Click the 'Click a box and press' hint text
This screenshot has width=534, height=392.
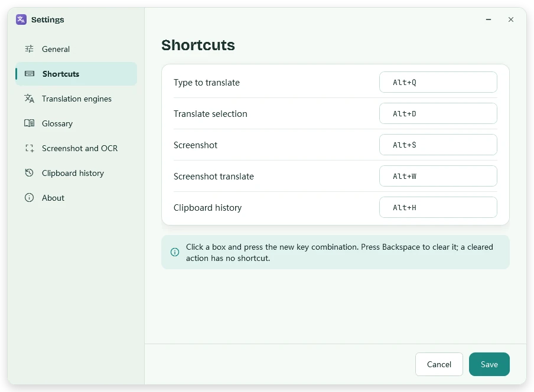[x=339, y=253]
